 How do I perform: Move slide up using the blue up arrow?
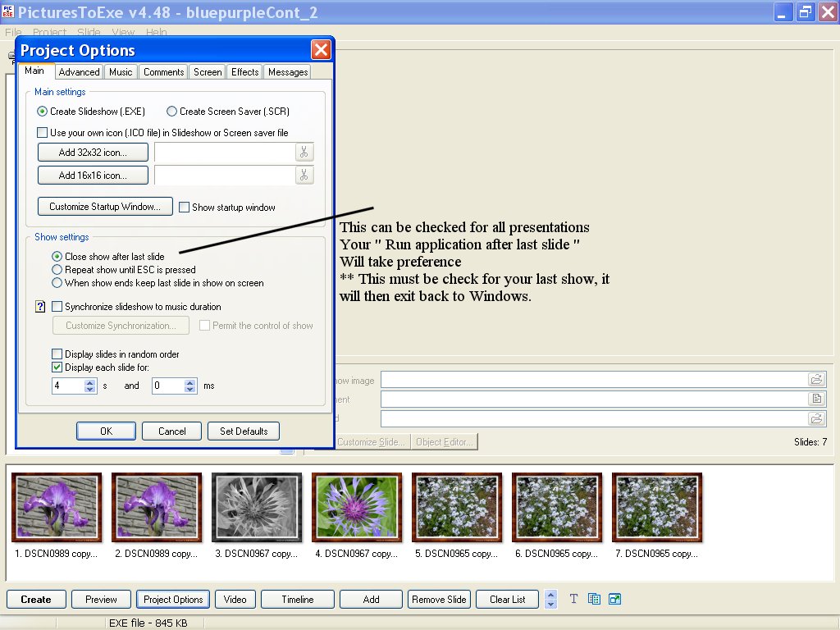pos(550,595)
